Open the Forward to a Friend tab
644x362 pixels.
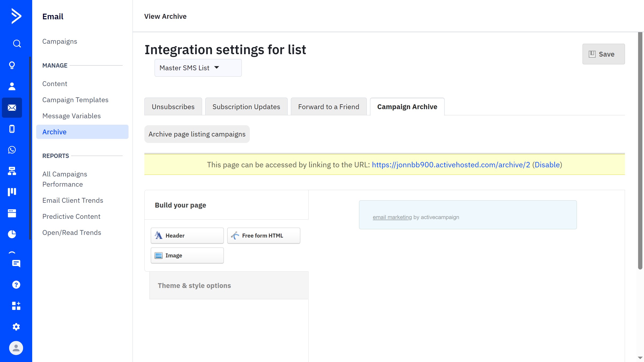coord(328,107)
